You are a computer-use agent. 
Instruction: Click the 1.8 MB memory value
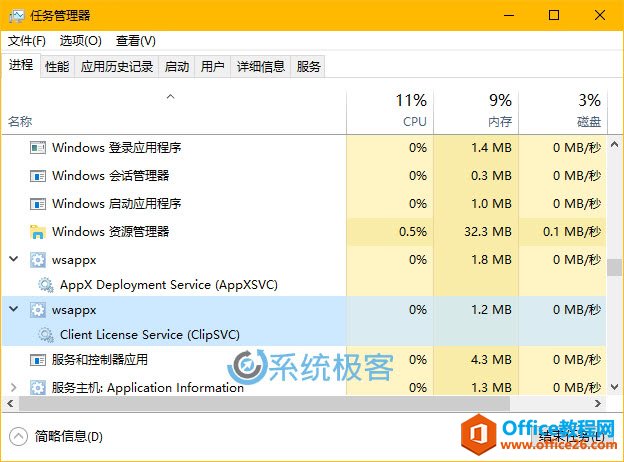coord(491,260)
